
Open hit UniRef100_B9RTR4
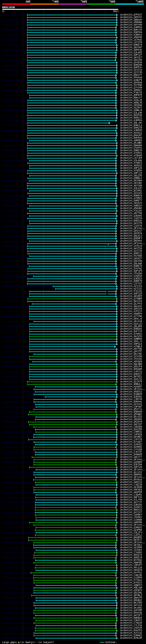coord(131,32)
